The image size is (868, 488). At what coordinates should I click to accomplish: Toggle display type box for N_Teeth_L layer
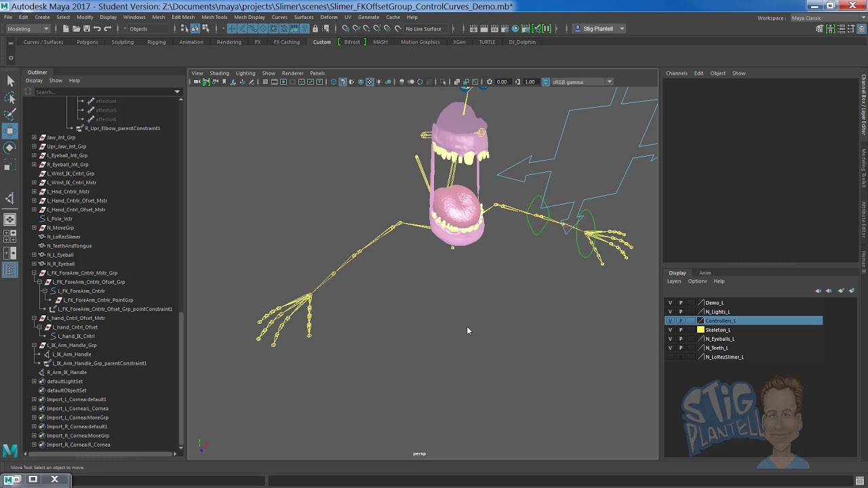tap(691, 348)
